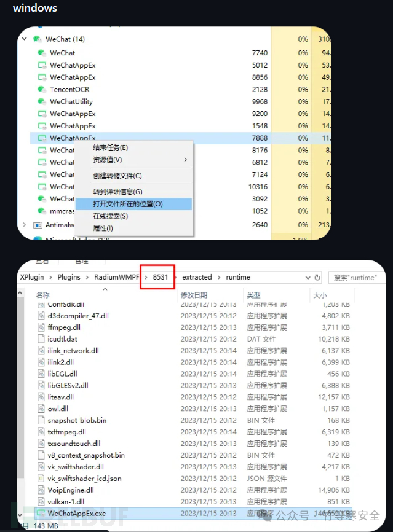
Task: Choose 打开文件所在的位置(O) in context menu
Action: [133, 204]
